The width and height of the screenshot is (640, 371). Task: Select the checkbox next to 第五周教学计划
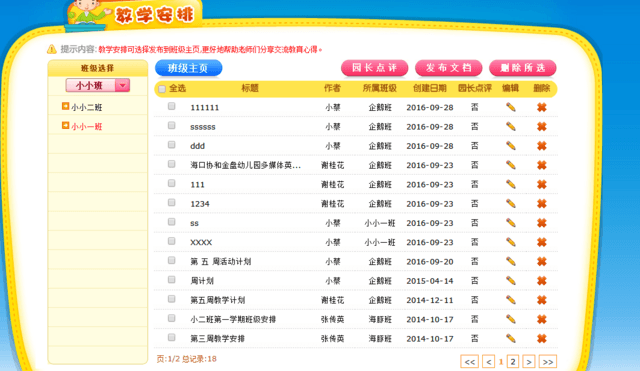point(171,299)
